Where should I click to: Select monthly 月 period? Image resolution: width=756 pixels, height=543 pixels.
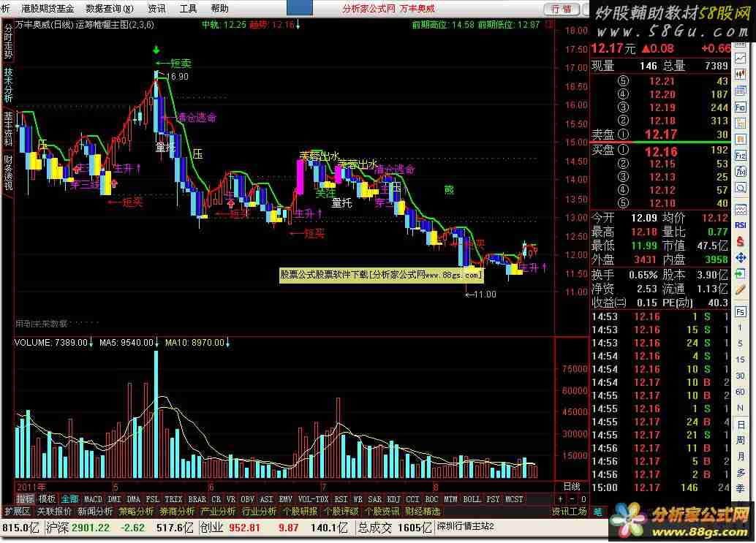click(x=740, y=456)
